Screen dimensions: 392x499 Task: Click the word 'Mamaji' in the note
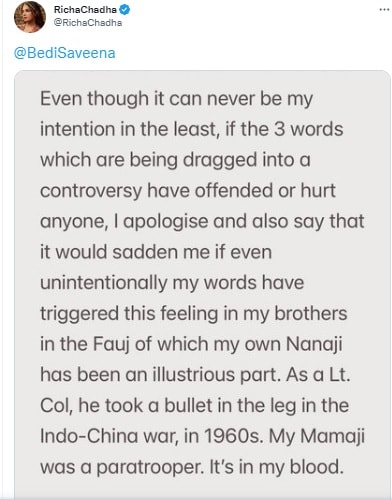tap(332, 437)
